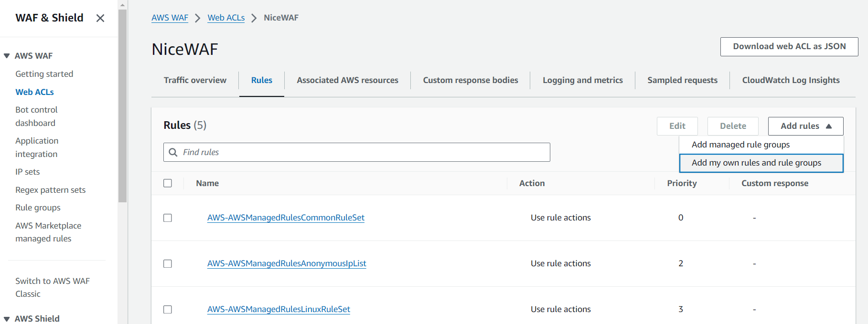The image size is (868, 324).
Task: Click priority value 2 in AnonymousIpList row
Action: pos(681,263)
